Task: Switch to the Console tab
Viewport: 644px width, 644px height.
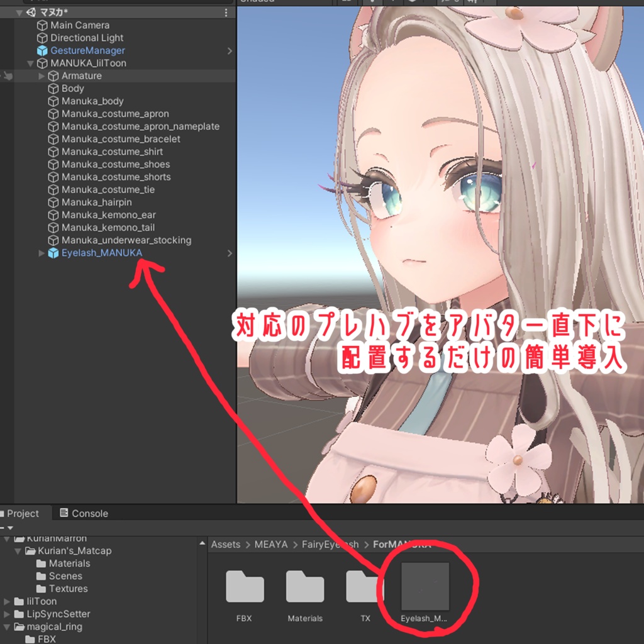Action: pyautogui.click(x=84, y=513)
